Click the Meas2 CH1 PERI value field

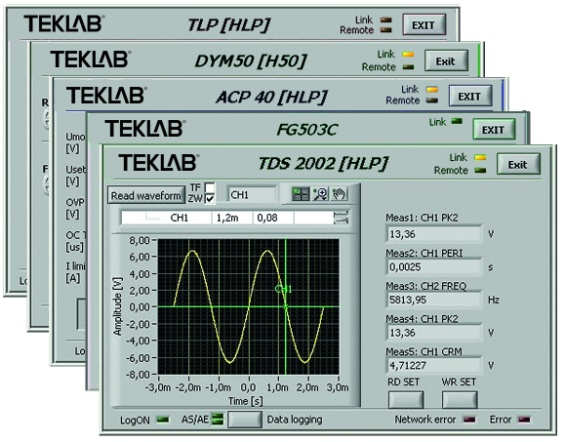[433, 267]
